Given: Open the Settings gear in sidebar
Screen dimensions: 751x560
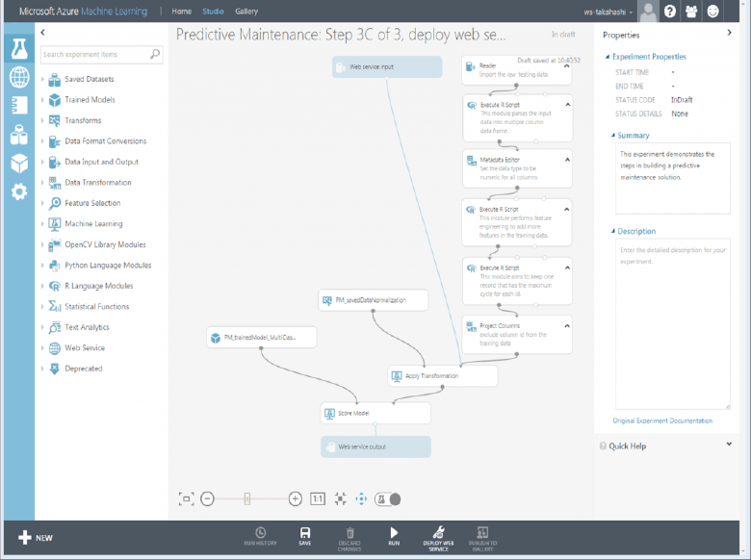Looking at the screenshot, I should 19,191.
